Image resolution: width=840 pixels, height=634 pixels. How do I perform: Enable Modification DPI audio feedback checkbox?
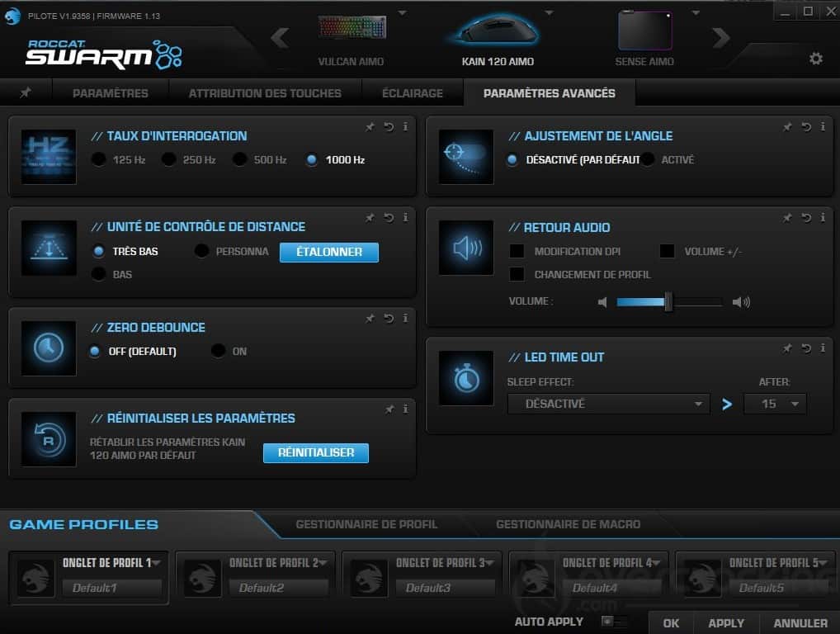pyautogui.click(x=517, y=252)
